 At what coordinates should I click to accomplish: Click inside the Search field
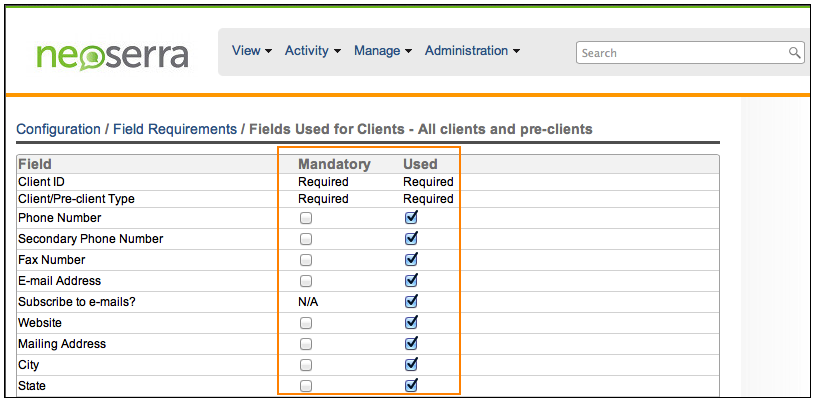click(x=680, y=53)
